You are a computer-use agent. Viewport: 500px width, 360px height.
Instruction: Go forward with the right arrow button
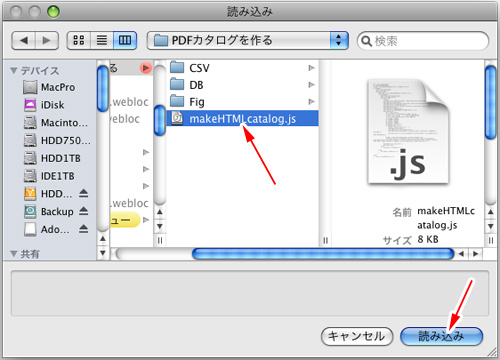(x=47, y=41)
